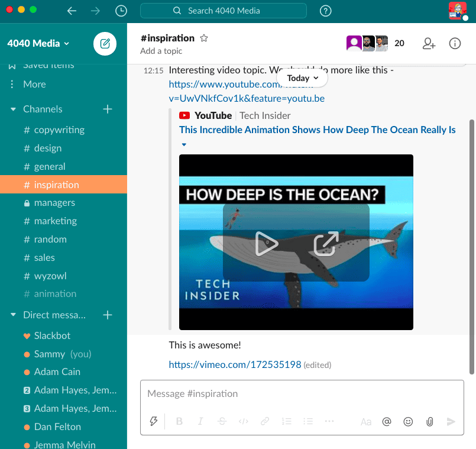Click the compose new message icon
Viewport: 476px width, 449px height.
click(105, 43)
